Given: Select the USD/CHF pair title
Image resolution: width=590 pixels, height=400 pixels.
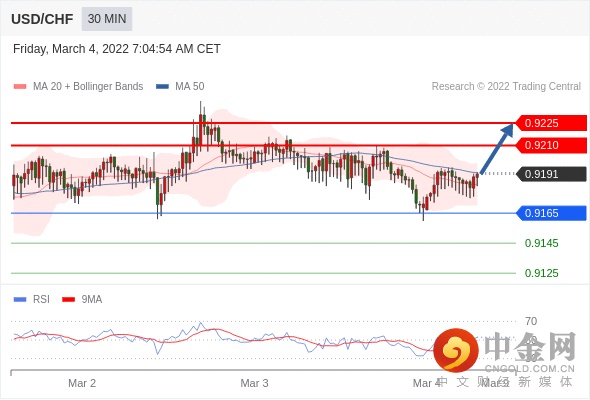Looking at the screenshot, I should 42,19.
